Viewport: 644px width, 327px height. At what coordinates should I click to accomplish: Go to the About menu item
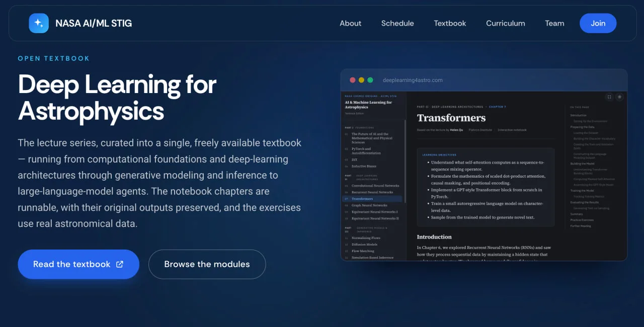point(350,23)
